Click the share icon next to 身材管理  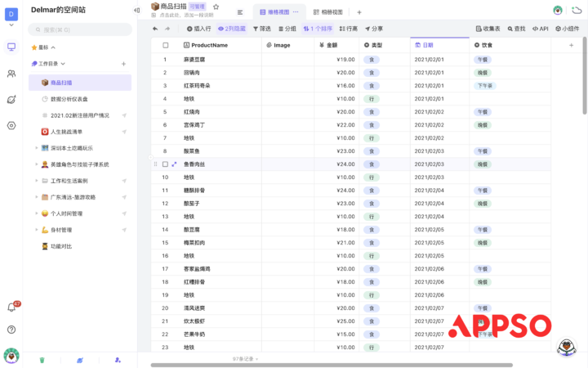click(124, 230)
